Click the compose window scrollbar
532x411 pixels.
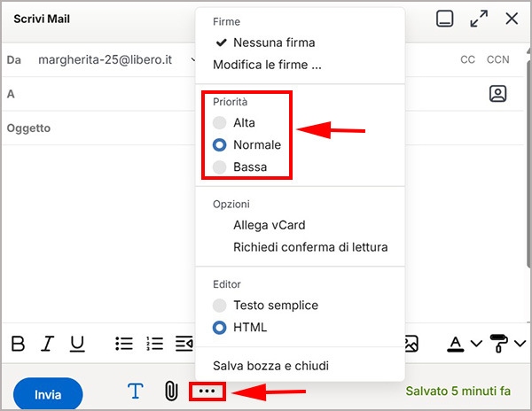tap(529, 163)
